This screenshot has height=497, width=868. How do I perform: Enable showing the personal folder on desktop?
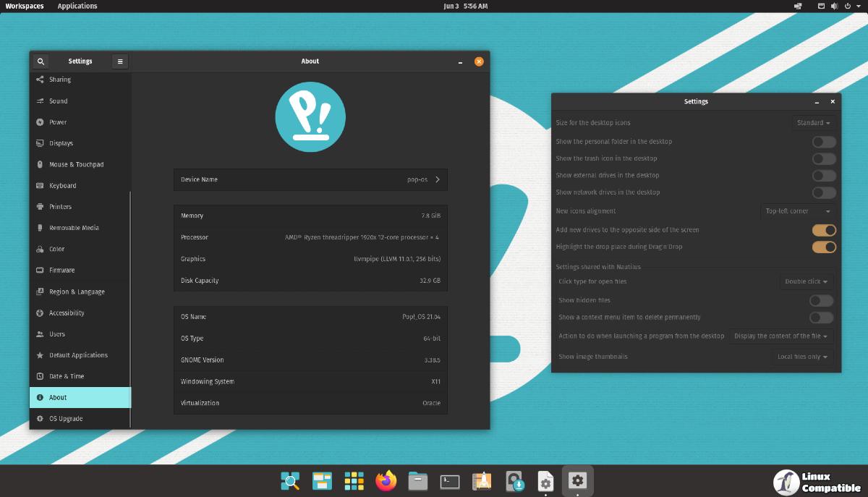pos(823,142)
